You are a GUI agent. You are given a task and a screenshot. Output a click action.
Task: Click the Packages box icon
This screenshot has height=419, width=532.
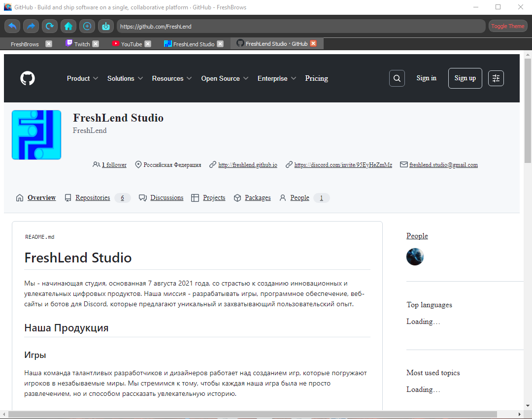[x=237, y=198]
